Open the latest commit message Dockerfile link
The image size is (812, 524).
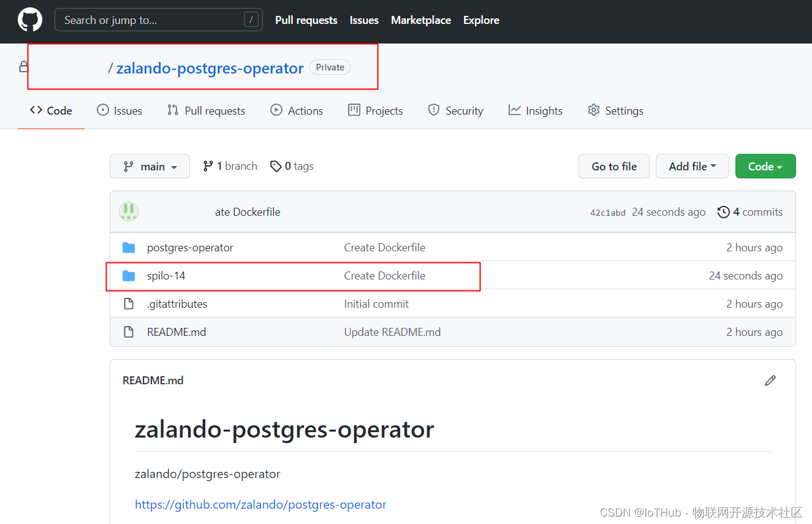(248, 212)
